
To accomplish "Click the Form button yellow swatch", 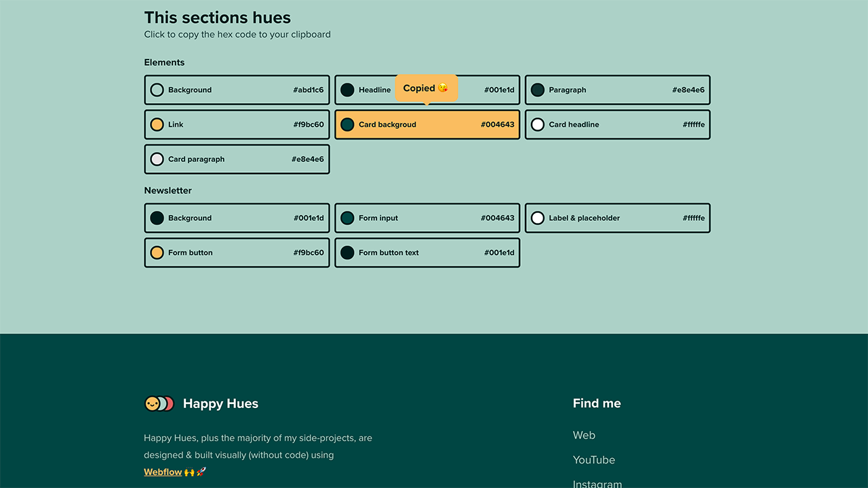I will point(157,253).
